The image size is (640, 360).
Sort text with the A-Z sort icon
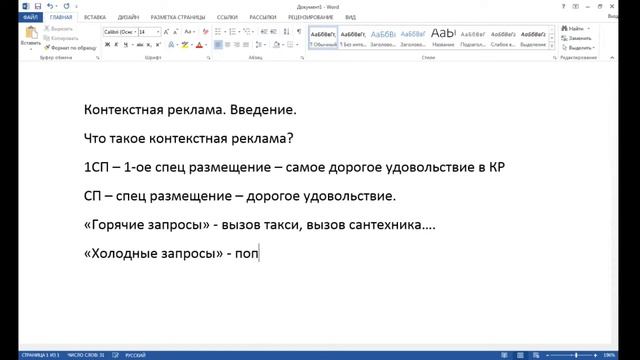point(287,32)
